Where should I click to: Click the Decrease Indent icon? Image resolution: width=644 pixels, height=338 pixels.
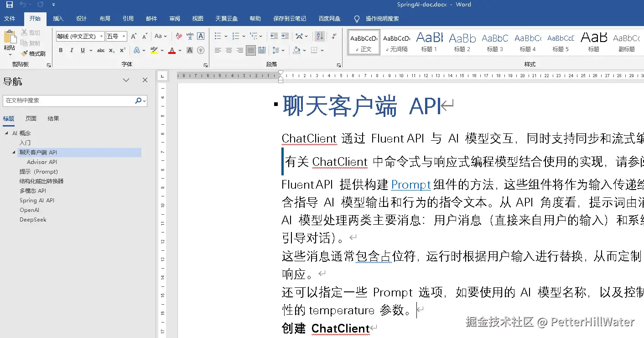pyautogui.click(x=274, y=36)
